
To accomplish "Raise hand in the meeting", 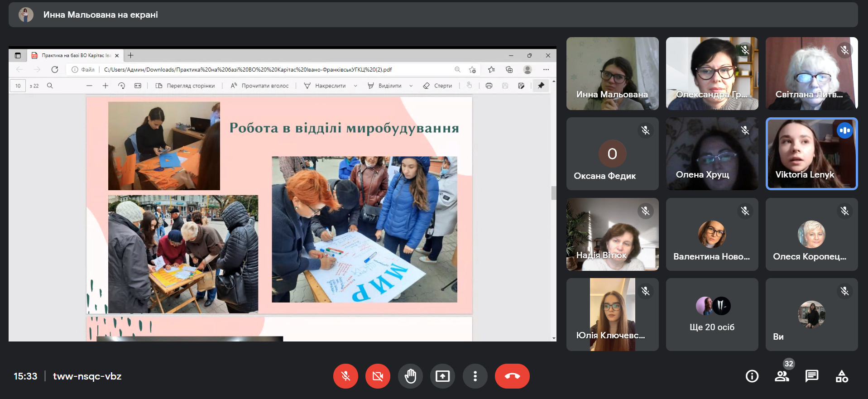I will (410, 376).
